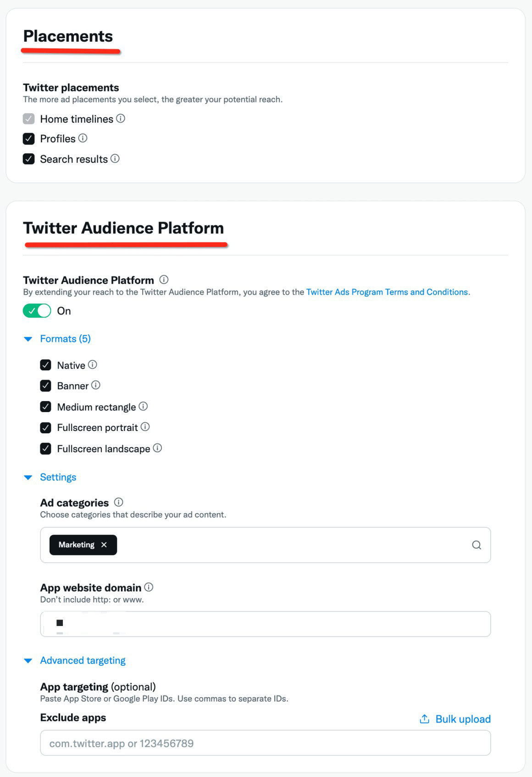532x777 pixels.
Task: Open the Search results info tooltip
Action: coord(116,159)
